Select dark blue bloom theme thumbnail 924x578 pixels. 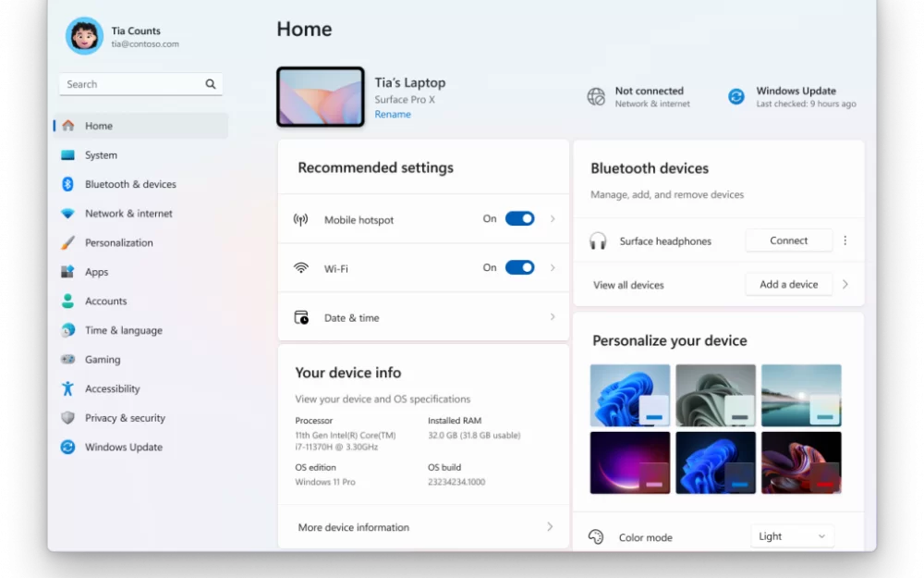pyautogui.click(x=715, y=462)
